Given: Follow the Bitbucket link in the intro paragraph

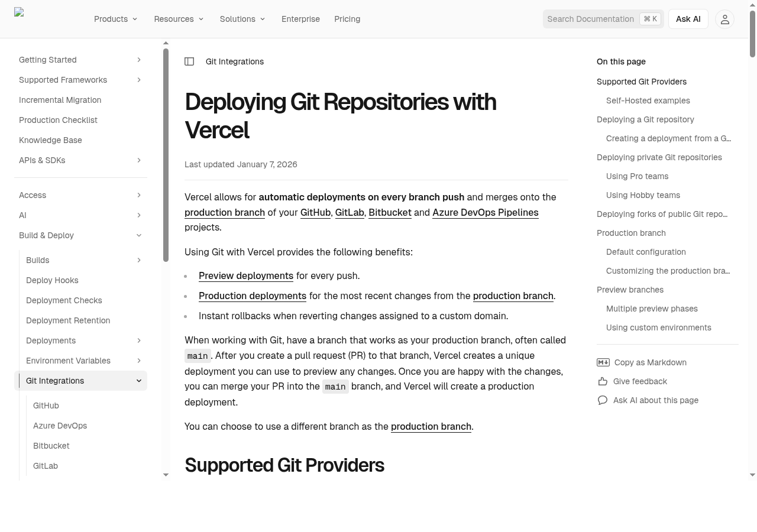Looking at the screenshot, I should click(x=390, y=212).
